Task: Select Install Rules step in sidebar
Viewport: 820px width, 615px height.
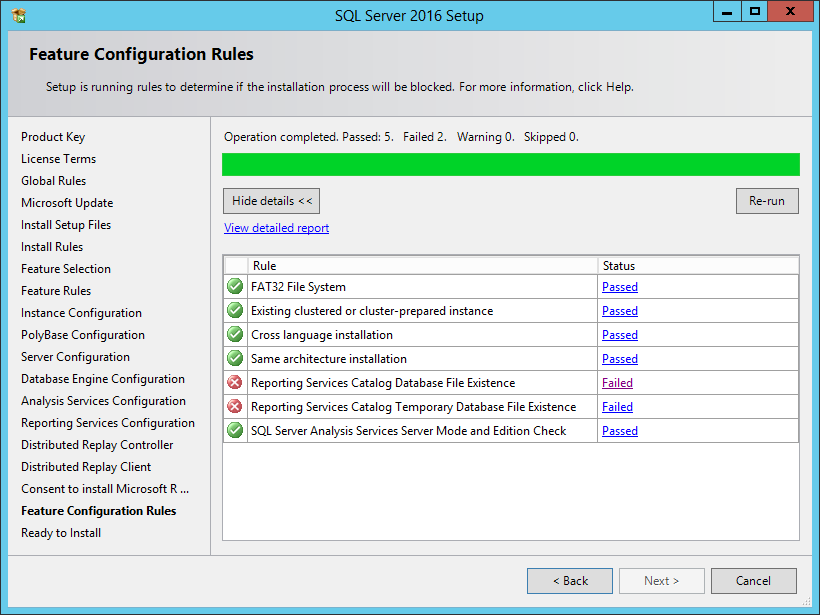Action: click(52, 247)
